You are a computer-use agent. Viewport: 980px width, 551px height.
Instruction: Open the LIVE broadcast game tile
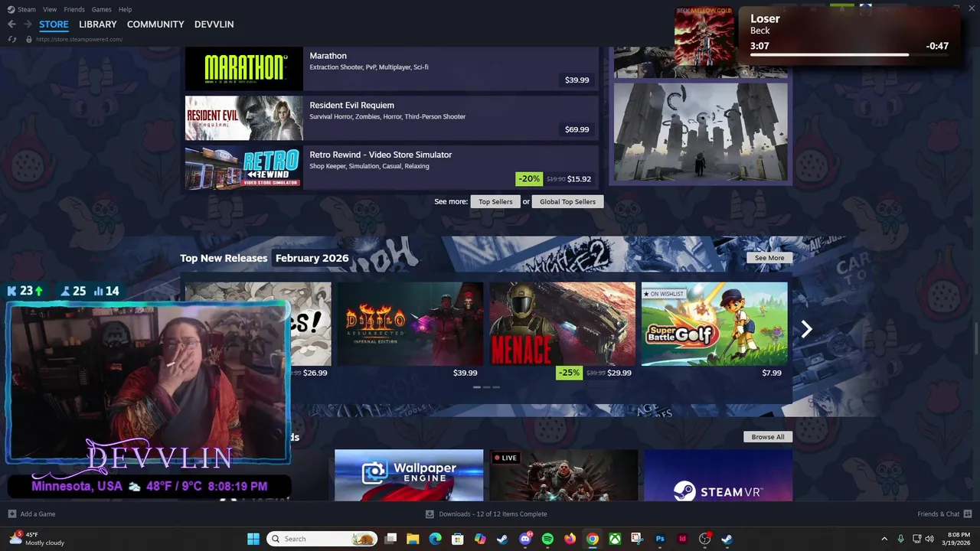click(x=563, y=475)
